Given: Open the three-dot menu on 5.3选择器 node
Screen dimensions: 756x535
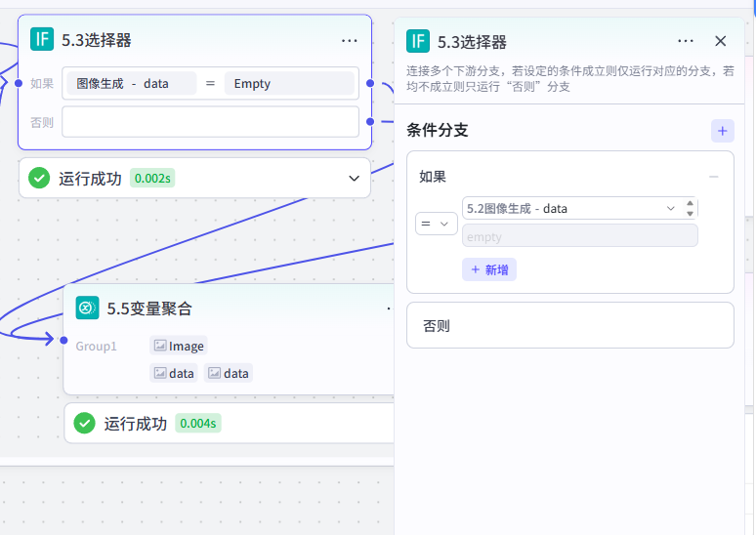Looking at the screenshot, I should (349, 41).
